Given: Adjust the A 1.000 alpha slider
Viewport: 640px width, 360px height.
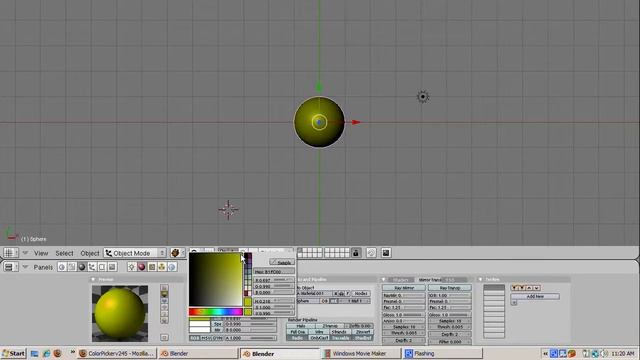Looking at the screenshot, I should tap(251, 338).
